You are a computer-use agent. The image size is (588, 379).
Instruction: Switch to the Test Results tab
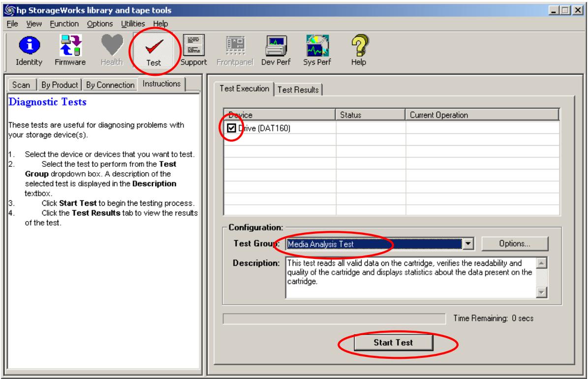[298, 90]
